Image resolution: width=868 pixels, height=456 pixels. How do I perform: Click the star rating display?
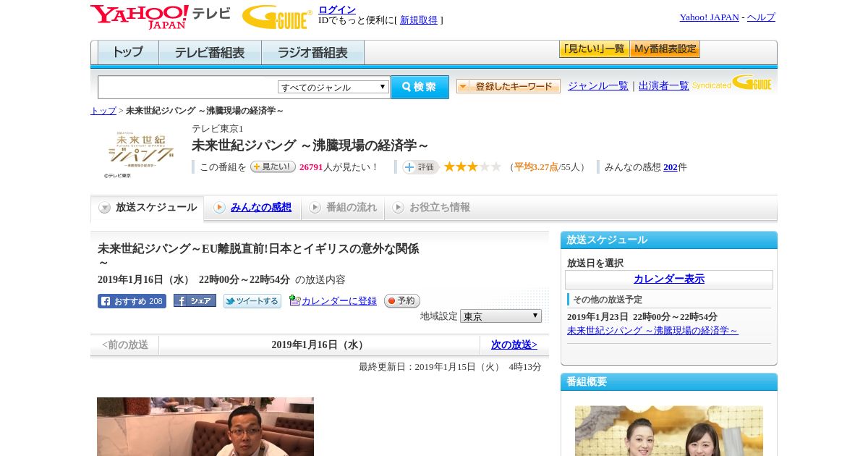472,166
